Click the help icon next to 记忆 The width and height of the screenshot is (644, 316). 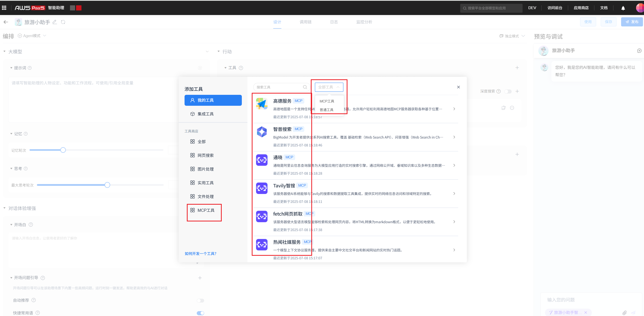(x=26, y=134)
